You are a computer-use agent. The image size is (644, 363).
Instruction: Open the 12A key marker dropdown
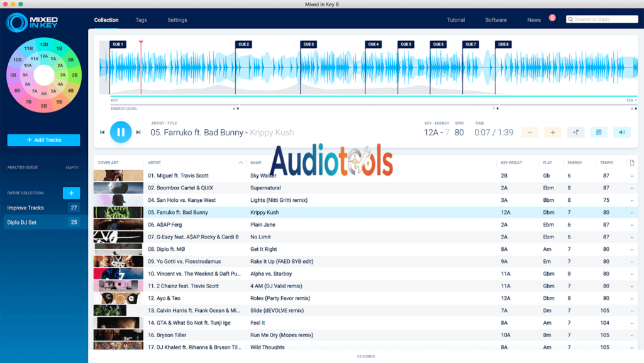631,100
